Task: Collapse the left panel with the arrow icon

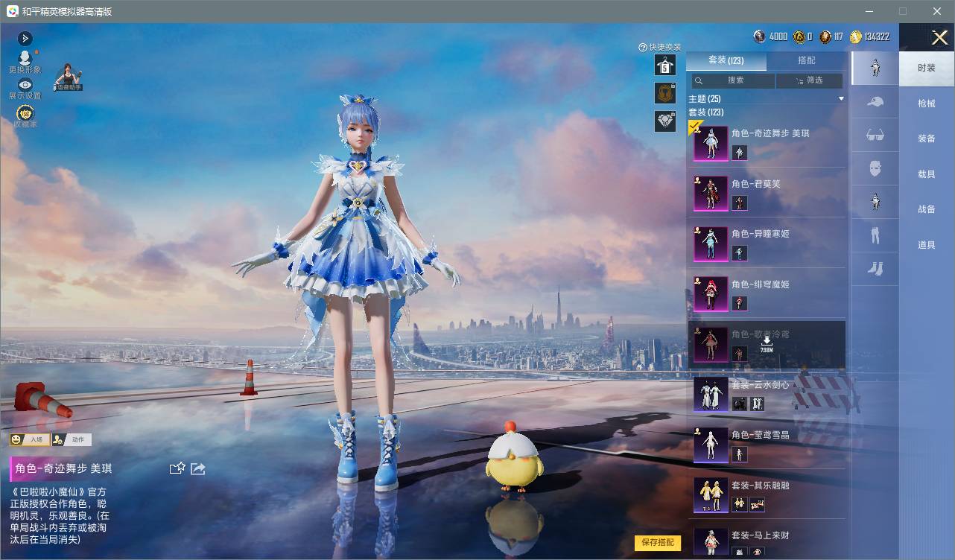Action: [25, 39]
